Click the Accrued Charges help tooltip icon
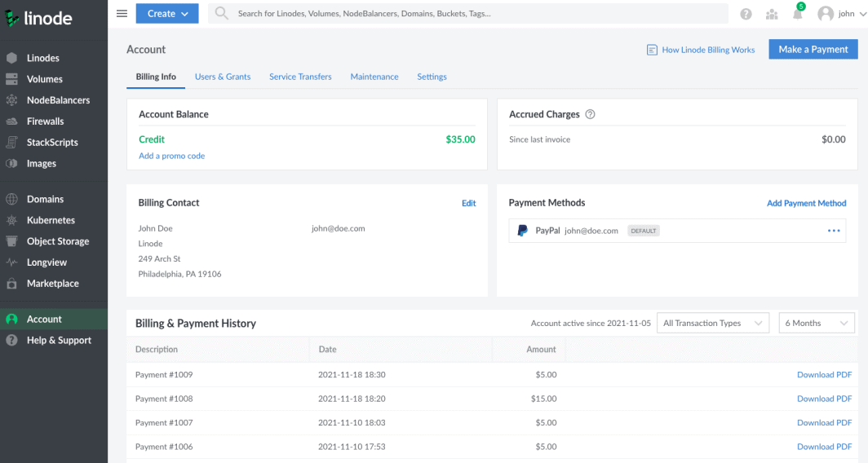868x463 pixels. [591, 115]
